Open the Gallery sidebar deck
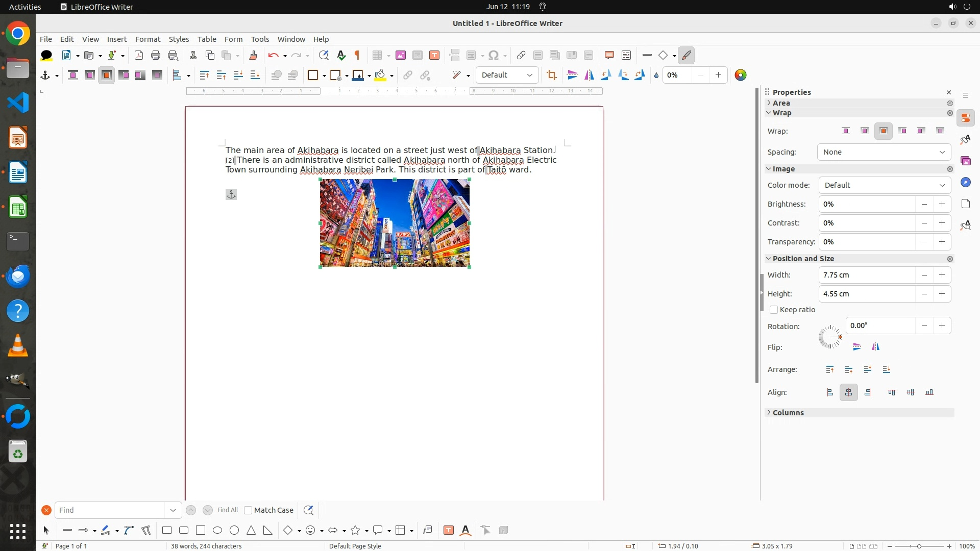 [x=966, y=161]
